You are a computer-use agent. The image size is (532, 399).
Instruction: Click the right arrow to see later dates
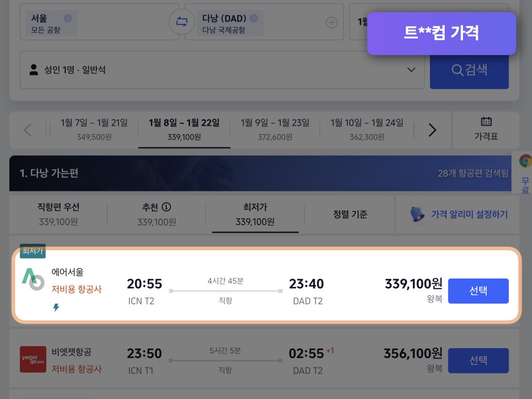click(x=432, y=130)
